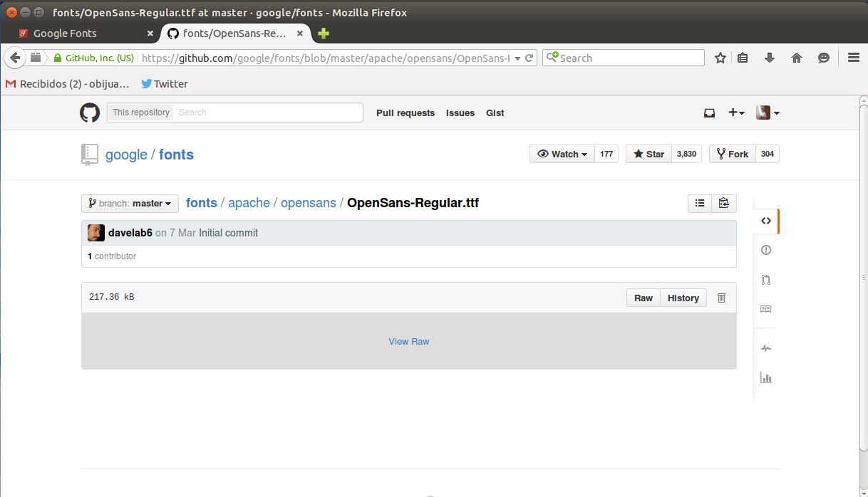
Task: Click the View Raw link
Action: pos(408,342)
